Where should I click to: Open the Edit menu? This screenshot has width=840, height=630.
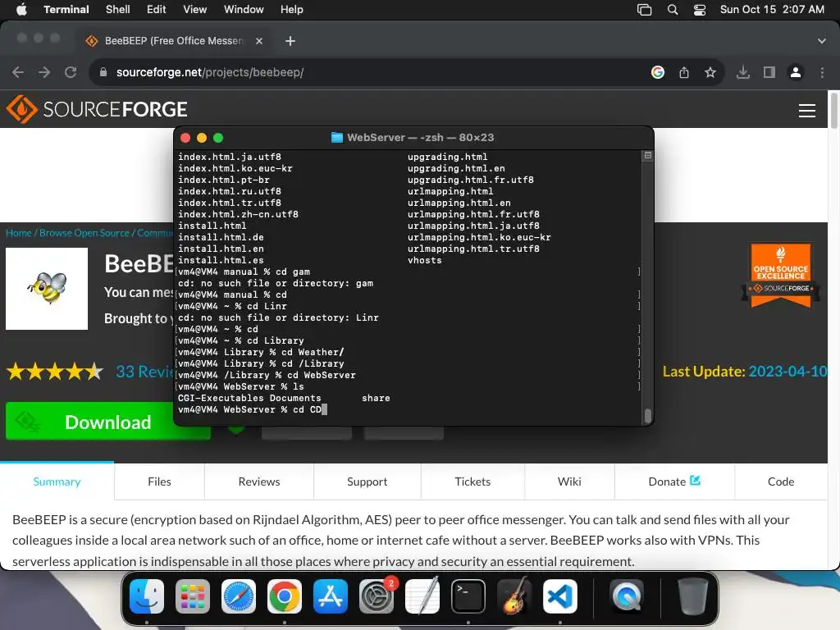(x=157, y=10)
